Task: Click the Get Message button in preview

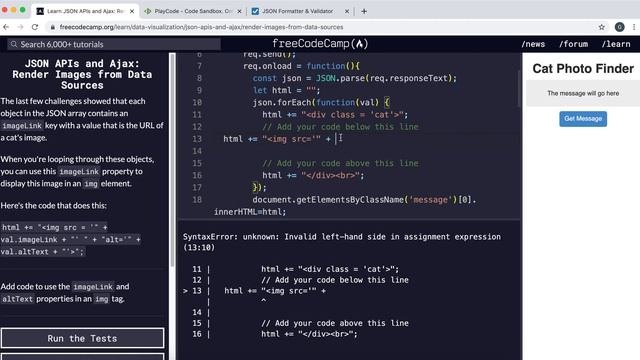Action: [x=583, y=119]
